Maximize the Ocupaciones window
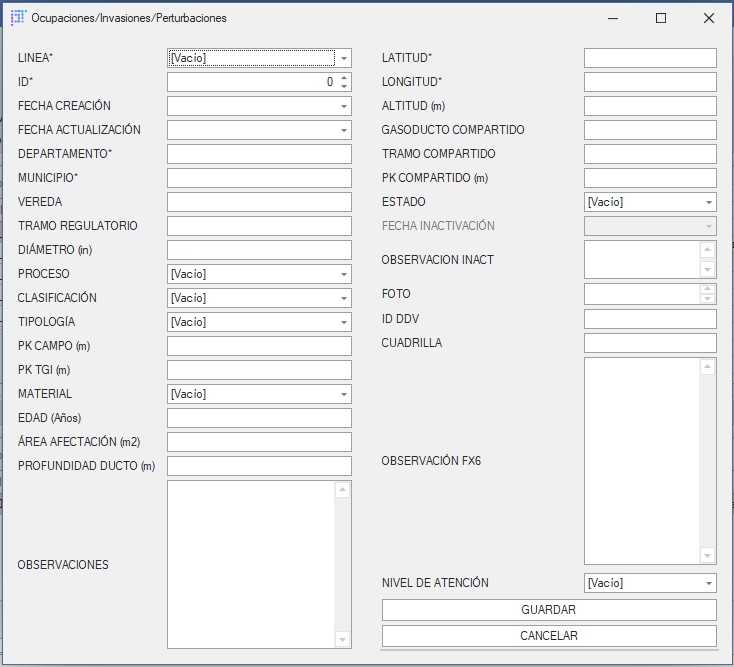This screenshot has height=667, width=734. tap(661, 18)
